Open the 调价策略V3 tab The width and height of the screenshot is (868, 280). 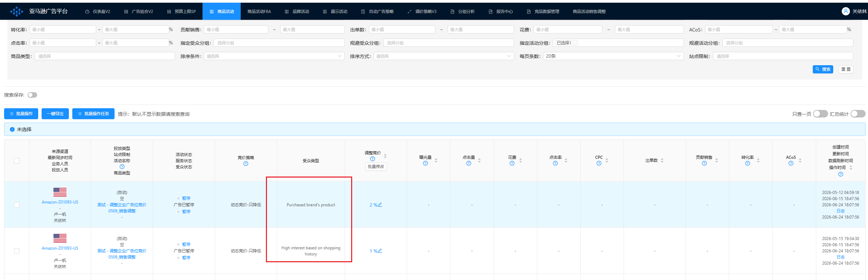pyautogui.click(x=422, y=11)
